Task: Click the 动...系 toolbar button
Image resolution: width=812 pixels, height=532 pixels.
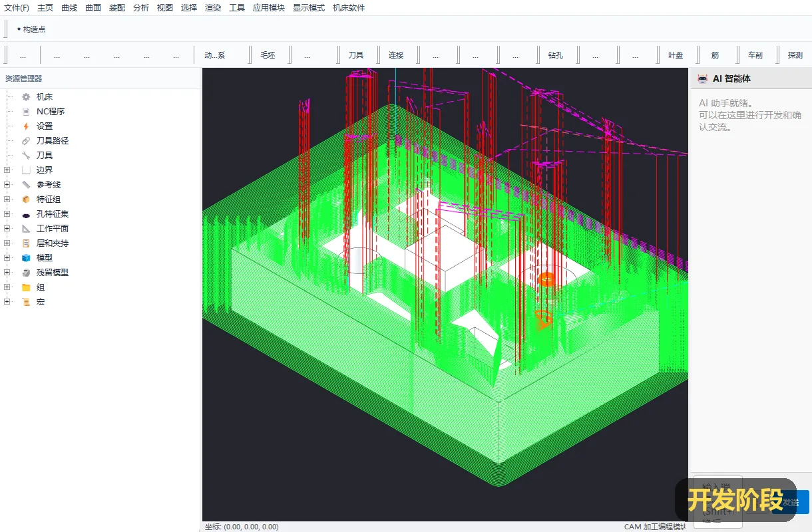Action: pos(215,55)
